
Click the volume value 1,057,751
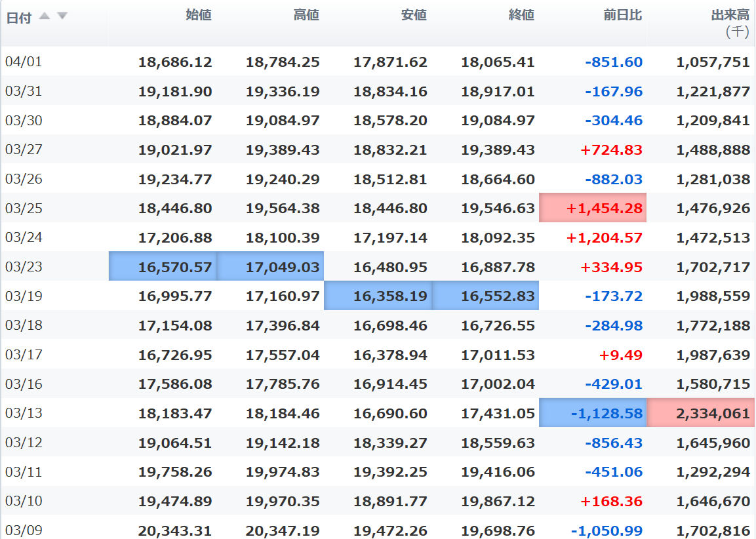click(713, 62)
